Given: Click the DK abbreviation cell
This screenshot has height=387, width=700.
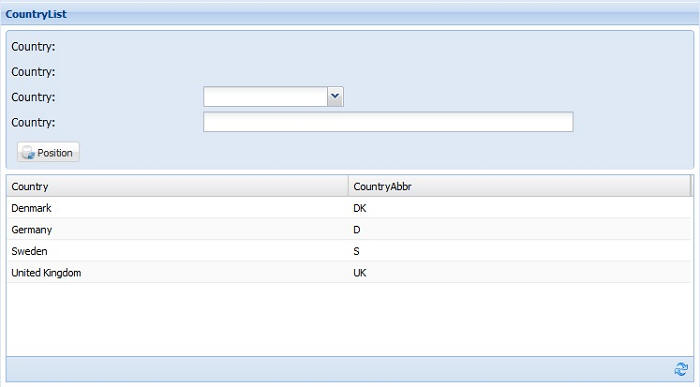Looking at the screenshot, I should click(520, 208).
